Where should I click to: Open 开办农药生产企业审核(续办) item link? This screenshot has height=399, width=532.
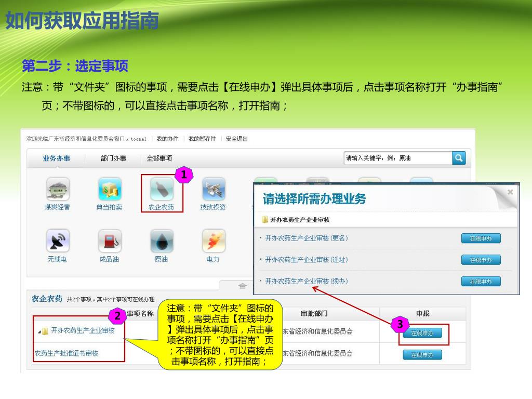307,281
